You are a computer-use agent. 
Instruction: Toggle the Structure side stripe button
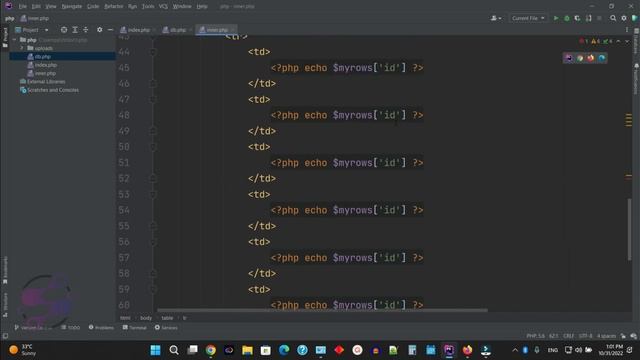pos(5,304)
